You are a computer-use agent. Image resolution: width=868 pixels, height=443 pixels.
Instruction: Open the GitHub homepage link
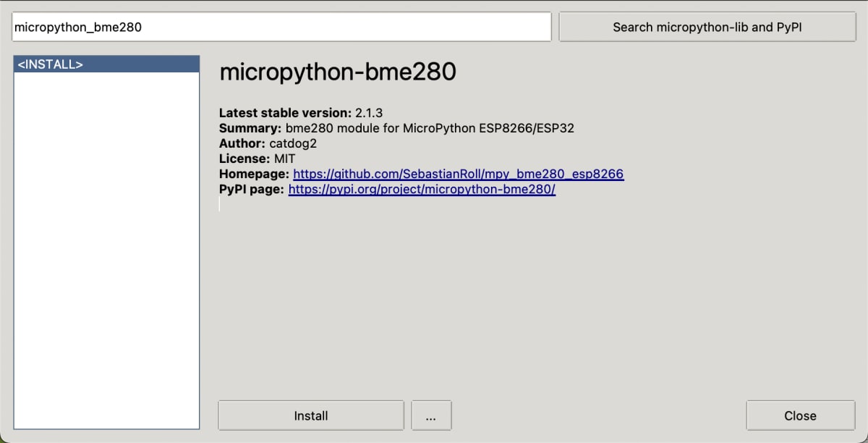[458, 174]
